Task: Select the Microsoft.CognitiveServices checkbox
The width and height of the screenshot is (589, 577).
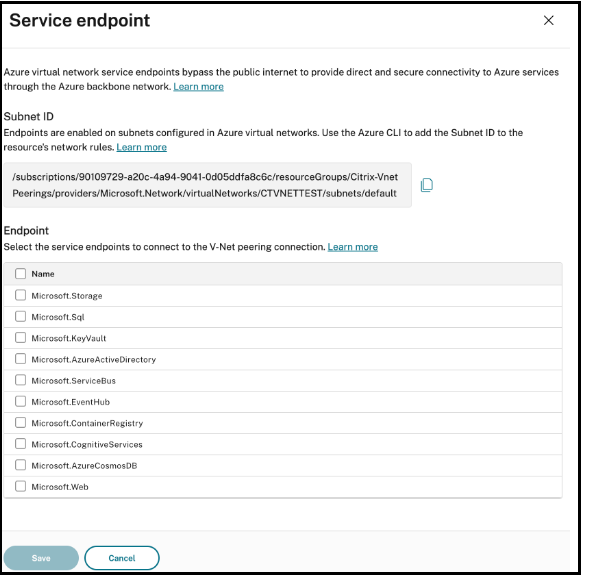Action: pos(20,444)
